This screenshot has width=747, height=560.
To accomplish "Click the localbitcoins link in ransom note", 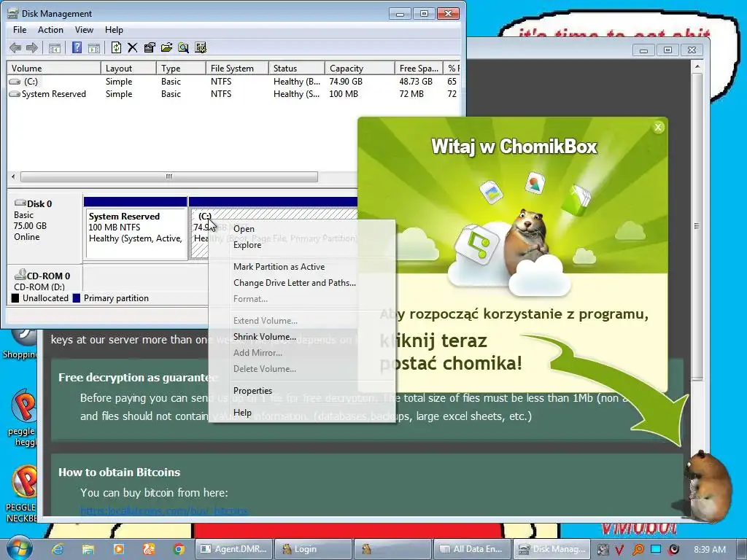I will point(164,510).
